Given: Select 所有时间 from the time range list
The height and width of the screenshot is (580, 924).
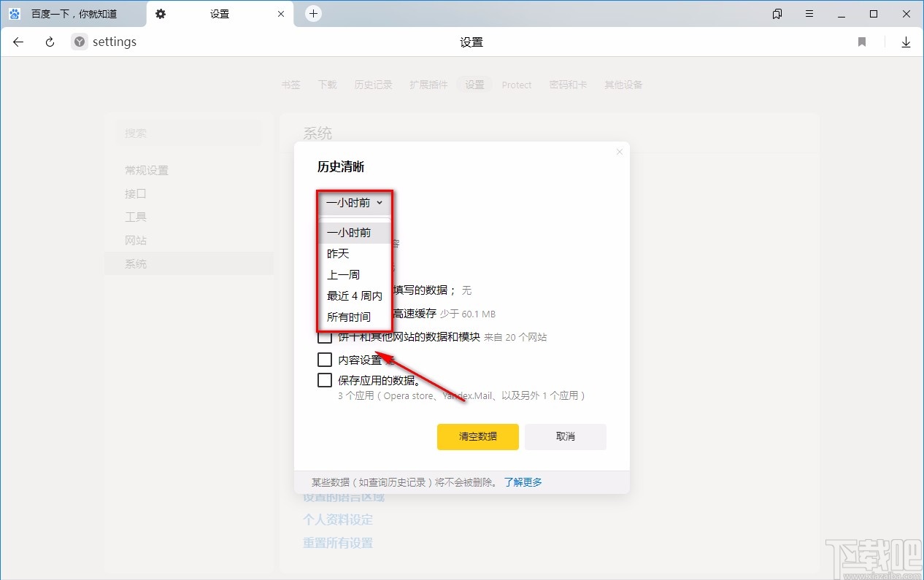Looking at the screenshot, I should (x=350, y=317).
